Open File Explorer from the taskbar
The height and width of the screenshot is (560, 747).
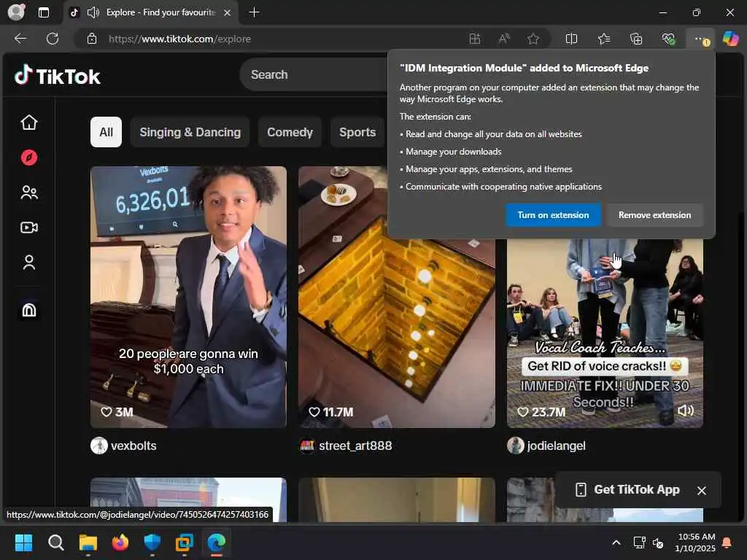pos(88,542)
